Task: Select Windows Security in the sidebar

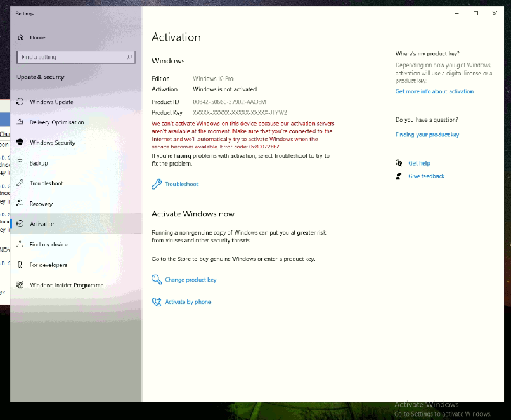Action: tap(76, 142)
